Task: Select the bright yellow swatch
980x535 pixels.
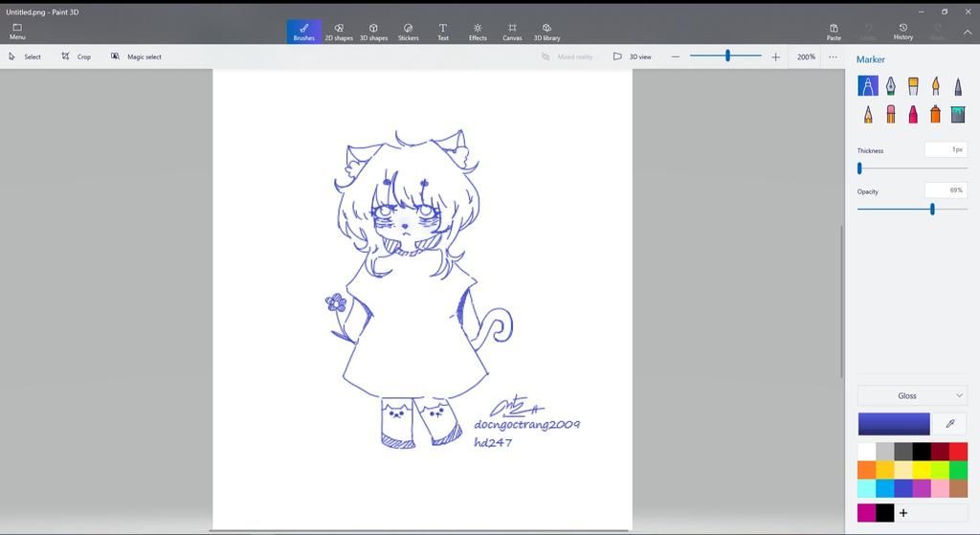Action: coord(922,469)
